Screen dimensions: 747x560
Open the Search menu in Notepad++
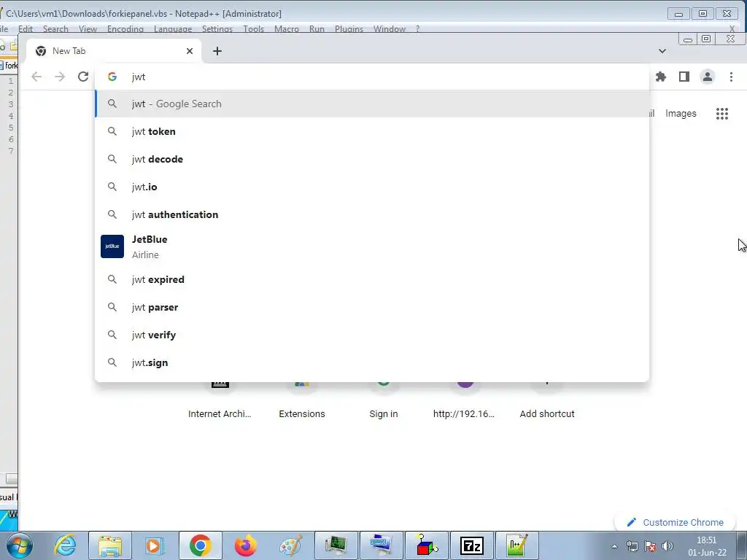(55, 29)
